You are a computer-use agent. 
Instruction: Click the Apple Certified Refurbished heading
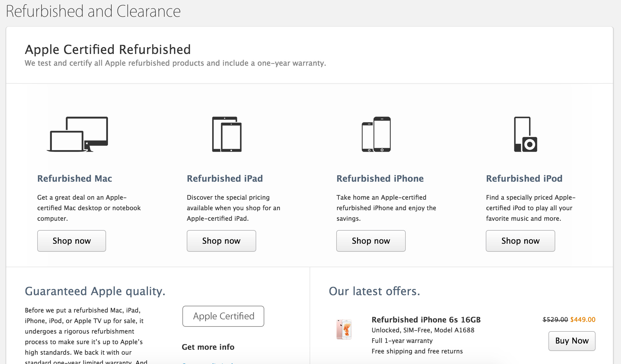tap(108, 50)
